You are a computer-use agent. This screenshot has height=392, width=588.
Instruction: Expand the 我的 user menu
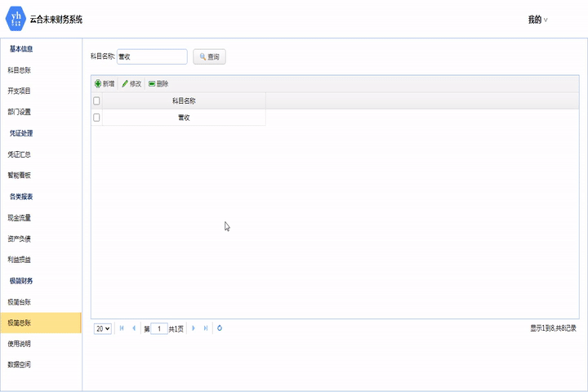tap(537, 20)
